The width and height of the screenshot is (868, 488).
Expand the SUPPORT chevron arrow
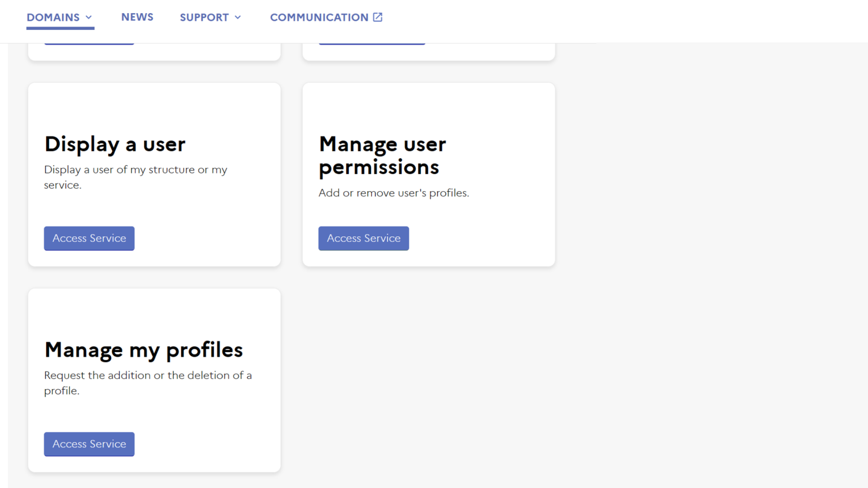pos(238,17)
